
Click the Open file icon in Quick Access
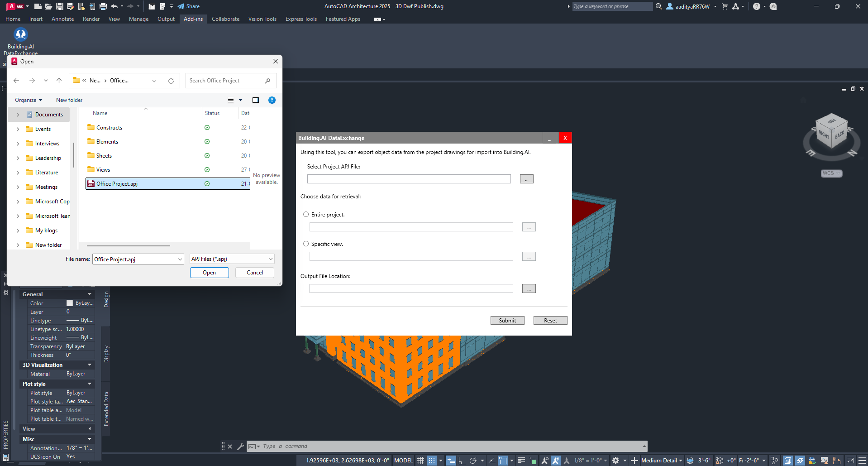pyautogui.click(x=49, y=6)
